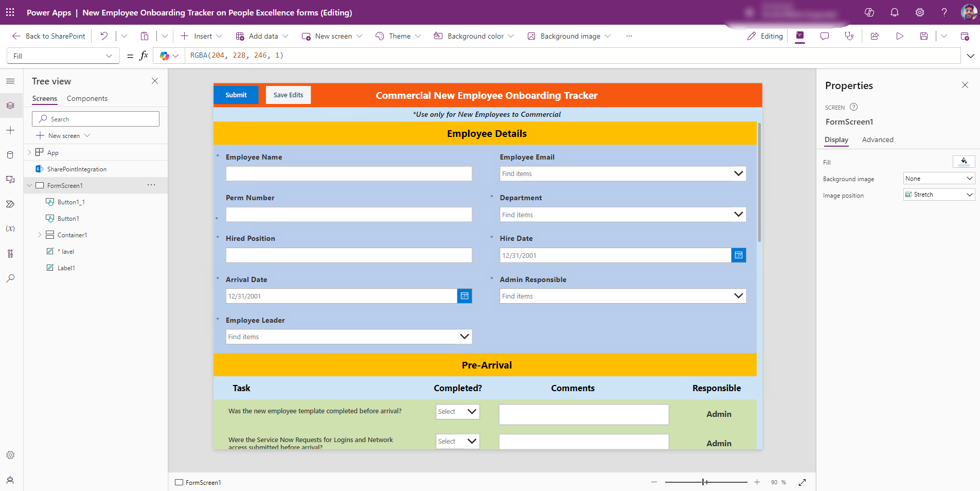Open Background image None dropdown
Image resolution: width=980 pixels, height=491 pixels.
(939, 178)
